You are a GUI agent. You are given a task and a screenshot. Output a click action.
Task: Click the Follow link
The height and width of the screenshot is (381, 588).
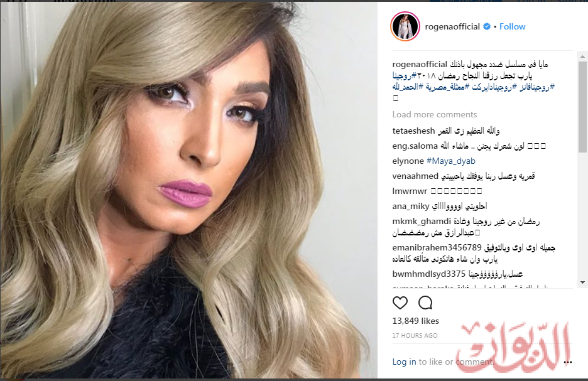click(512, 26)
